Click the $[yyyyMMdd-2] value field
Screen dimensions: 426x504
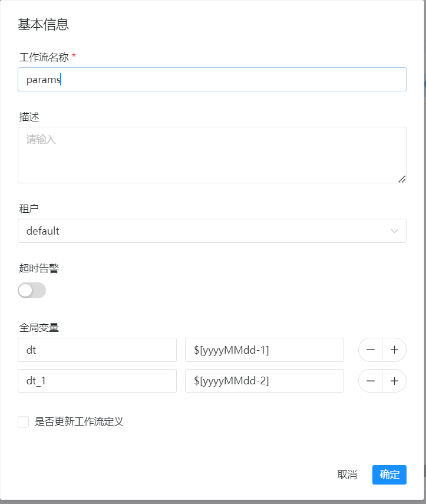[x=264, y=381]
